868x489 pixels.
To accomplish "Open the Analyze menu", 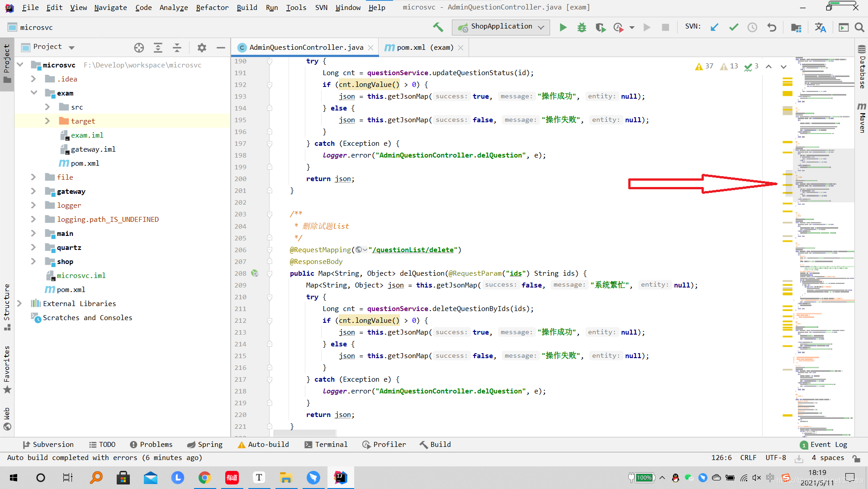I will click(174, 8).
